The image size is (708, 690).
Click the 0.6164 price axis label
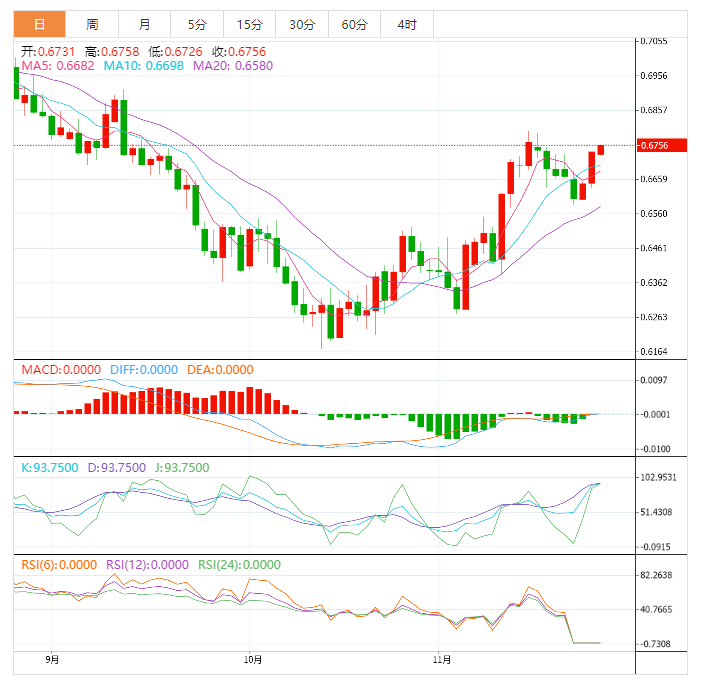point(653,351)
